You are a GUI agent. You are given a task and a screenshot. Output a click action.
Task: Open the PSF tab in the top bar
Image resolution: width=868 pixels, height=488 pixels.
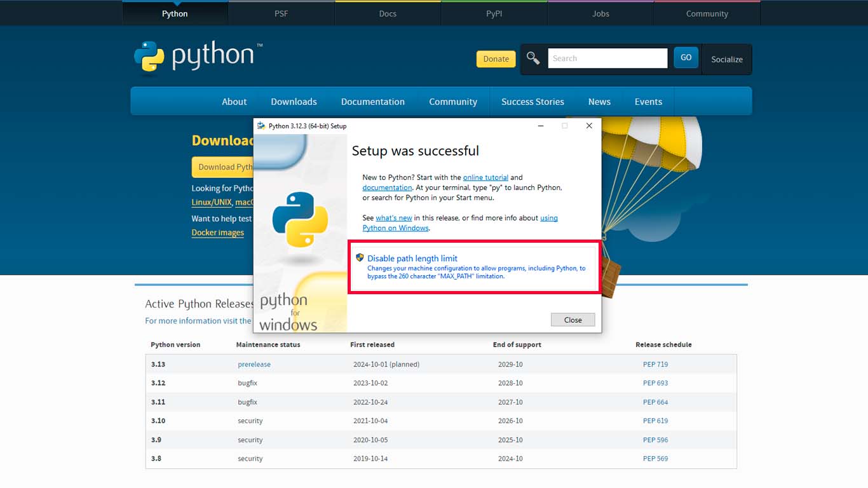click(x=281, y=13)
